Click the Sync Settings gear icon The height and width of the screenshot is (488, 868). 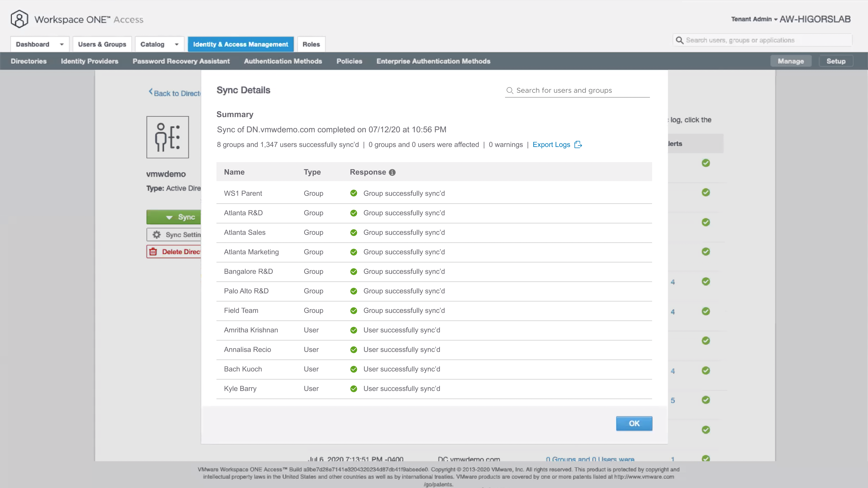tap(156, 235)
